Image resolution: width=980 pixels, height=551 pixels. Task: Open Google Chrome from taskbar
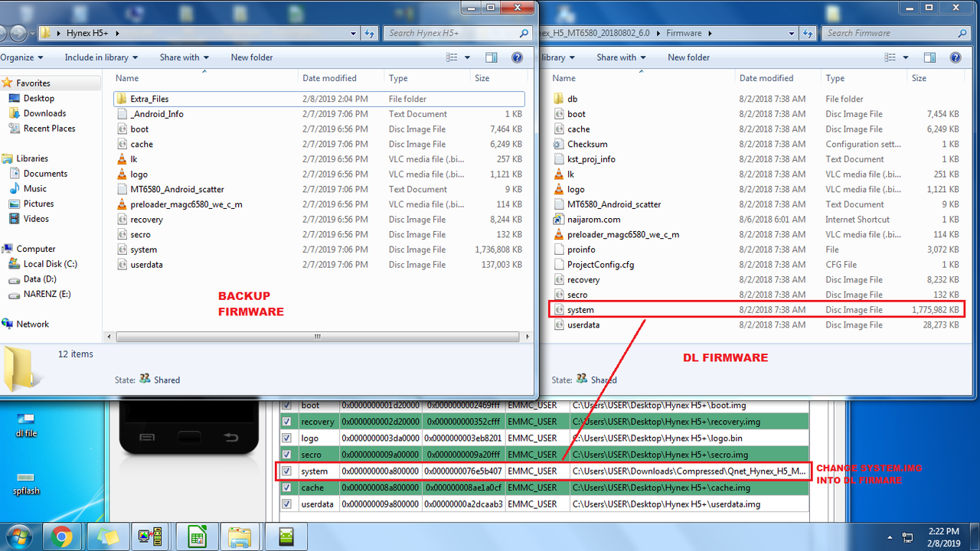[x=60, y=536]
